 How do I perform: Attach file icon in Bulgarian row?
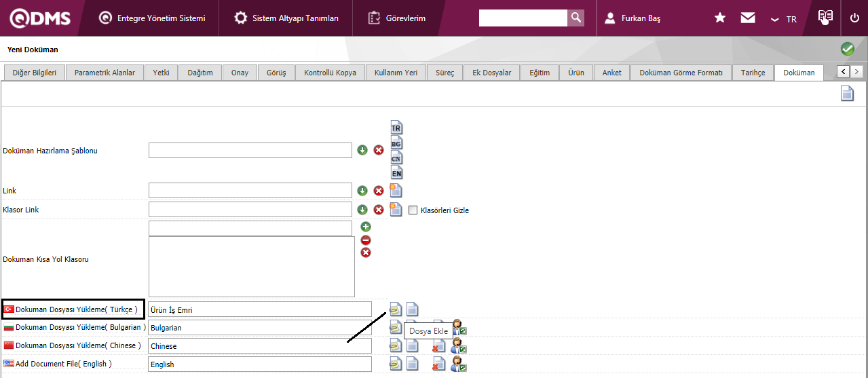(395, 327)
